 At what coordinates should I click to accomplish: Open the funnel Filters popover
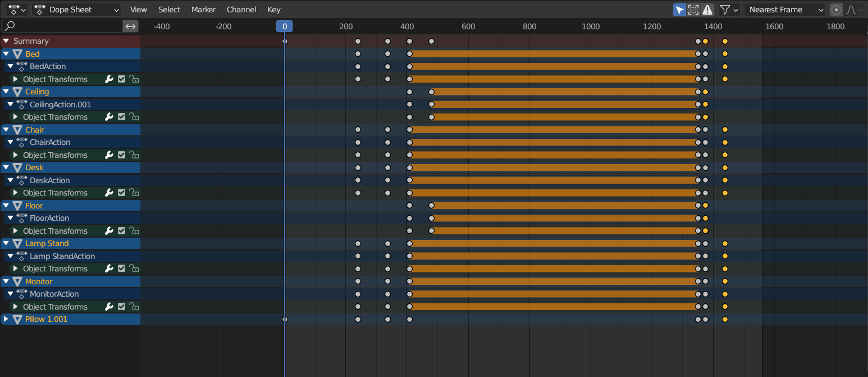(729, 10)
